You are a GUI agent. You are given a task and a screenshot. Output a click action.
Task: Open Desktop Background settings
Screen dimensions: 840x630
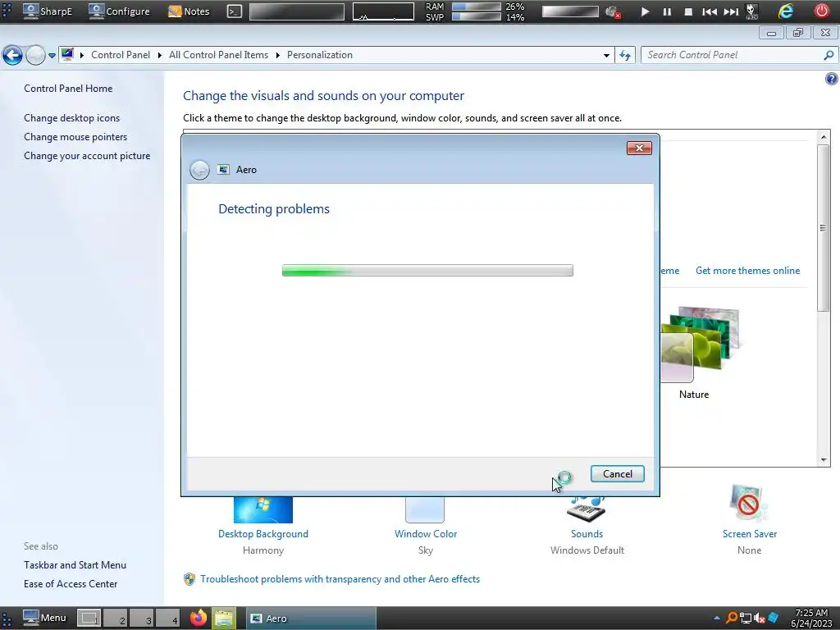pos(263,533)
